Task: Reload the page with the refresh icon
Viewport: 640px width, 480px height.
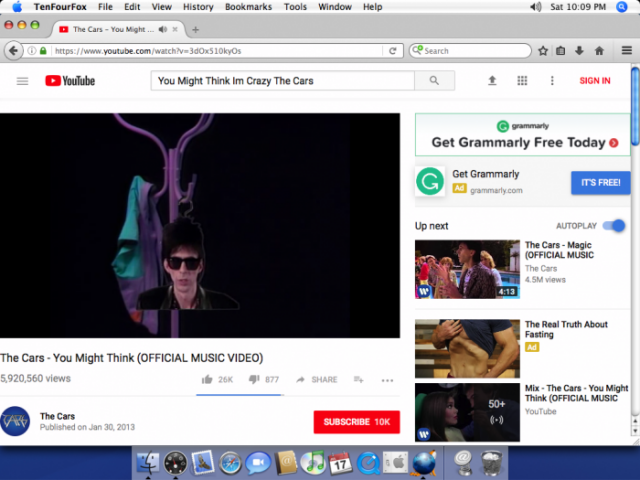Action: [x=393, y=51]
